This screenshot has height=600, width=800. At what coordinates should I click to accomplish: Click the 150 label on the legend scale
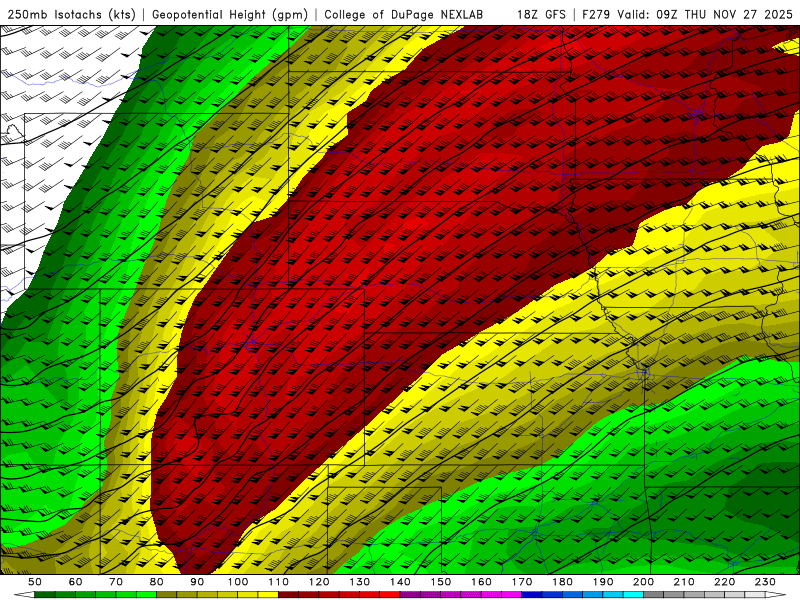coord(441,582)
